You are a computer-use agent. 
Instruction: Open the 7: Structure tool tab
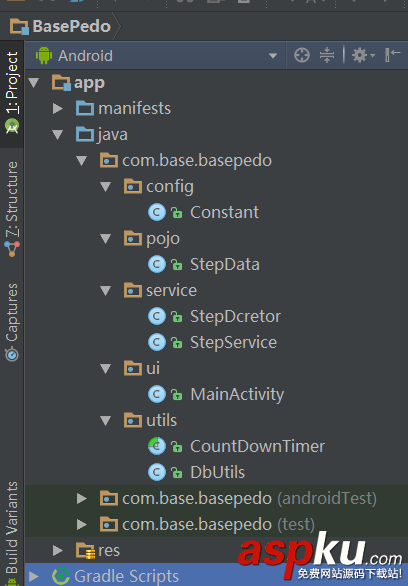12,209
